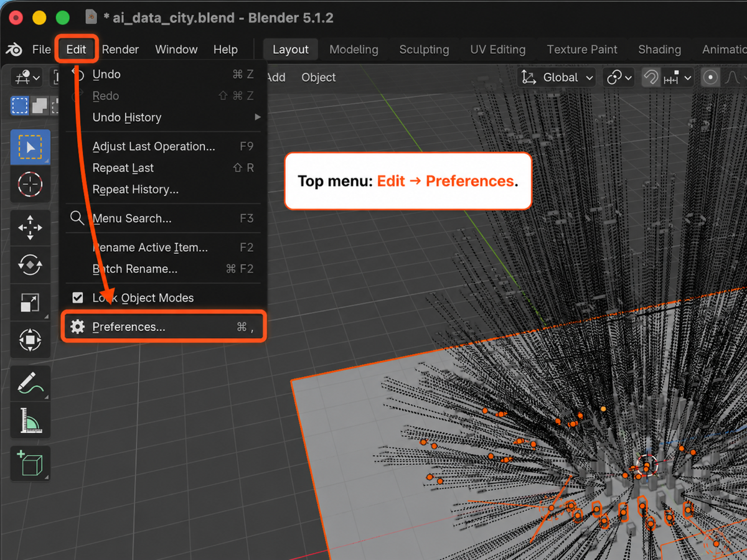Screen dimensions: 747x560
Task: Open the Help menu
Action: pyautogui.click(x=225, y=49)
